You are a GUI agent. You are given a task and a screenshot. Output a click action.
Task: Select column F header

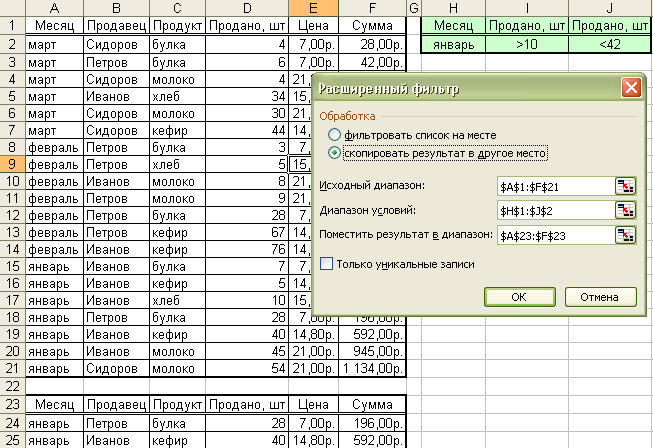click(x=372, y=8)
